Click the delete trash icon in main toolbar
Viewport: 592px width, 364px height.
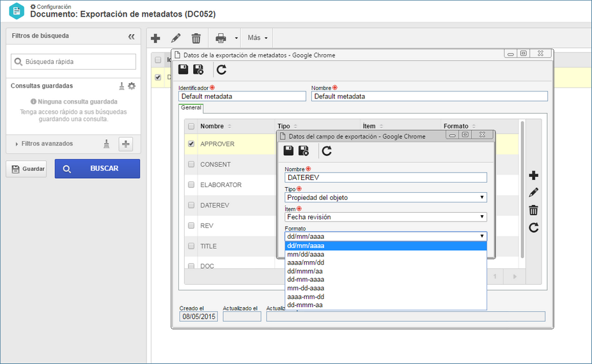coord(196,38)
